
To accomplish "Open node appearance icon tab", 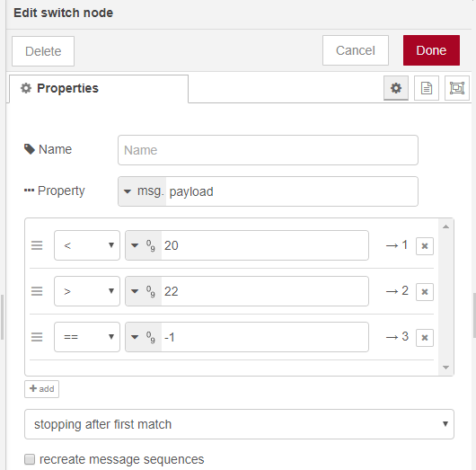I will (x=457, y=88).
